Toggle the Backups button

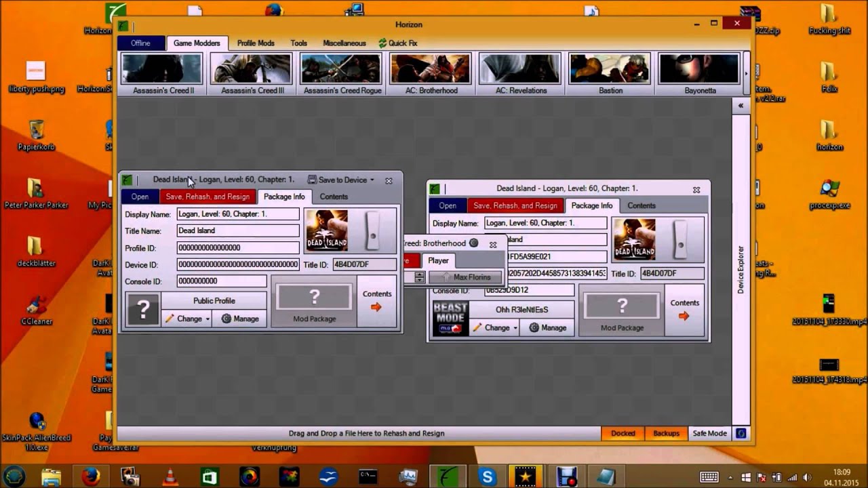coord(666,433)
